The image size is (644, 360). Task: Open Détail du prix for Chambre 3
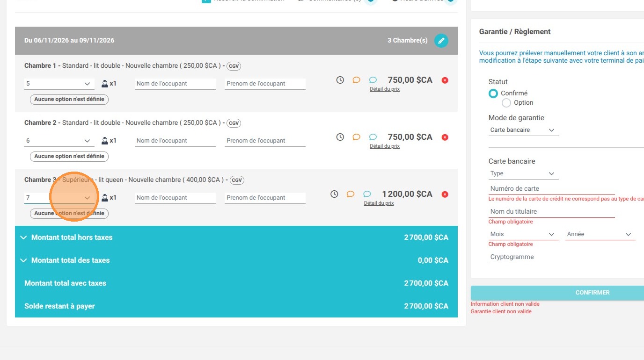point(379,203)
